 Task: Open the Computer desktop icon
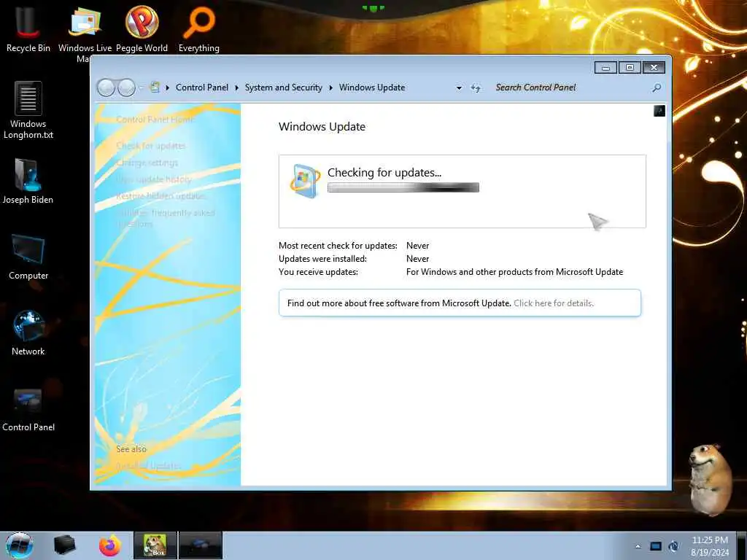[x=28, y=257]
